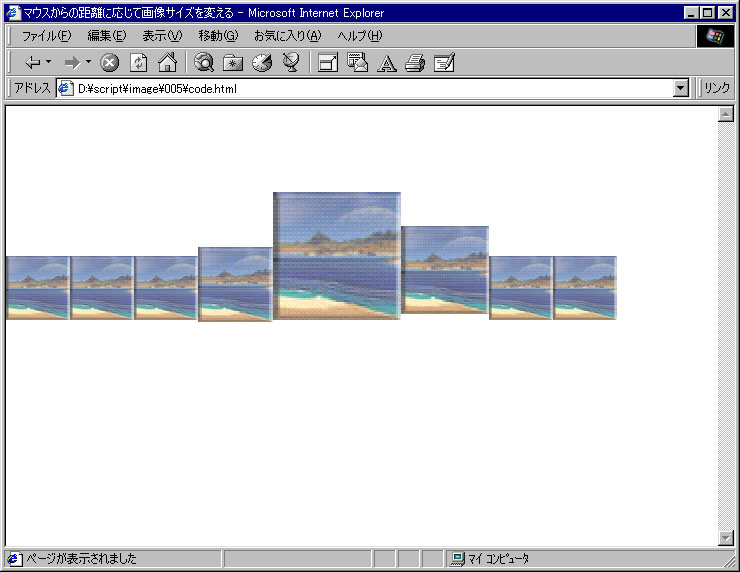Open the 編集(E) menu
Image resolution: width=740 pixels, height=572 pixels.
pyautogui.click(x=107, y=36)
